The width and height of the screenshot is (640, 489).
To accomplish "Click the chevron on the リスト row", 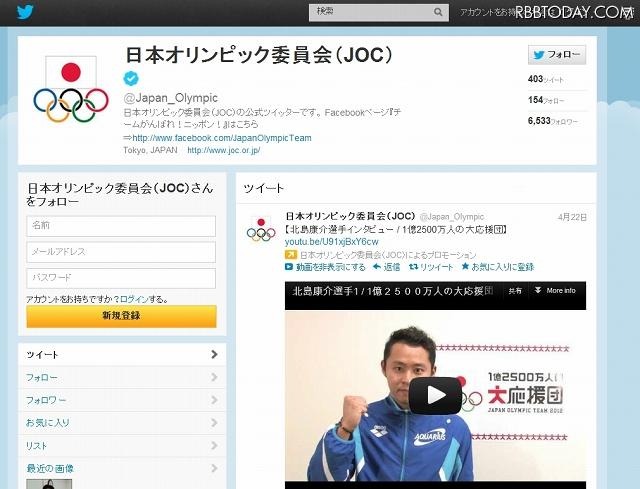I will (x=214, y=446).
